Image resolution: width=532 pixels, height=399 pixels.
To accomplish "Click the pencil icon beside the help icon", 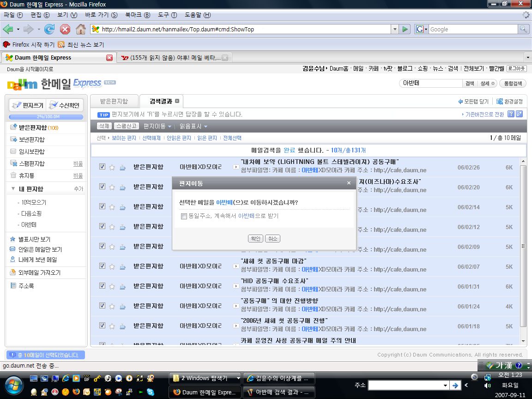I will click(519, 114).
